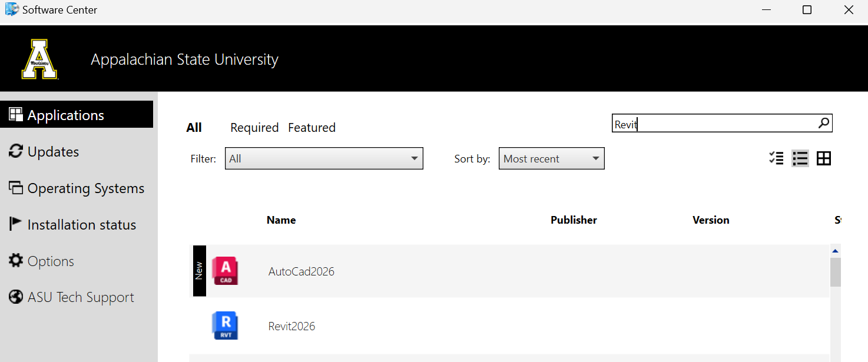Switch to tile grid view
Viewport: 868px width, 362px height.
[x=824, y=158]
